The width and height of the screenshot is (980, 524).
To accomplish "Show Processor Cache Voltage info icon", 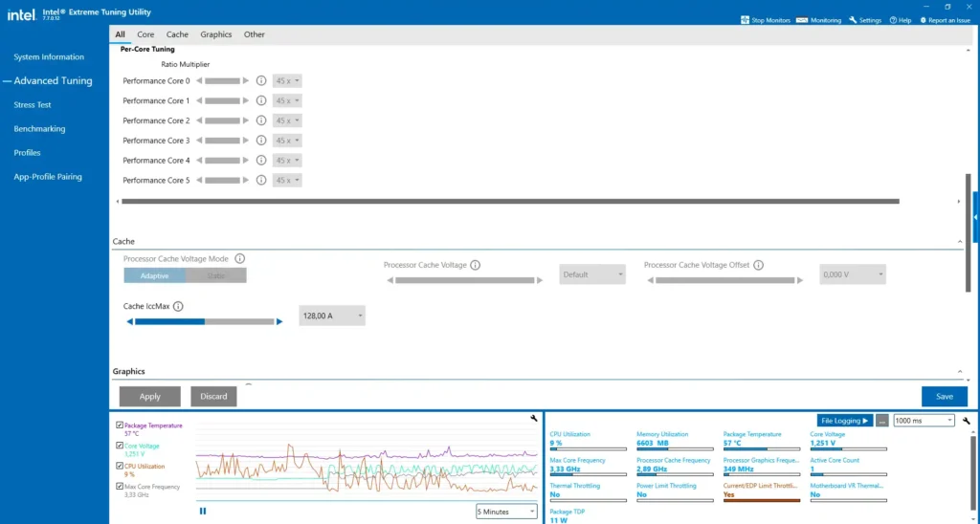I will point(475,265).
